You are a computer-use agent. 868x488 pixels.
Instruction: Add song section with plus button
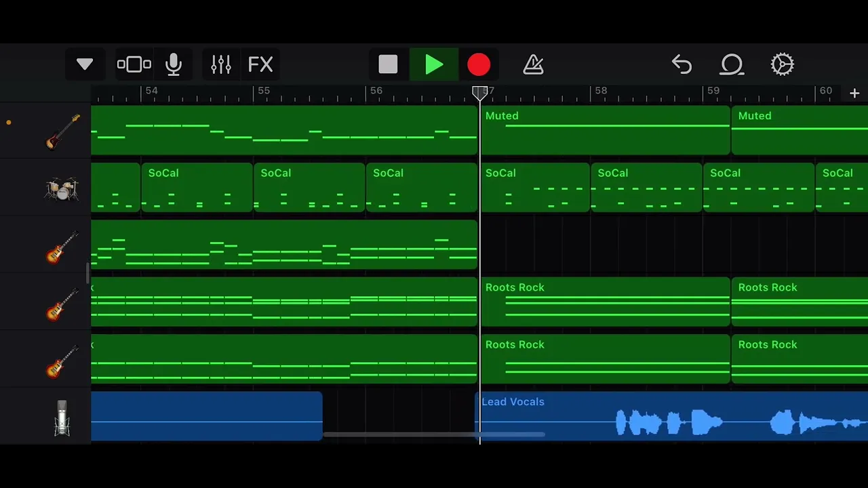click(854, 94)
